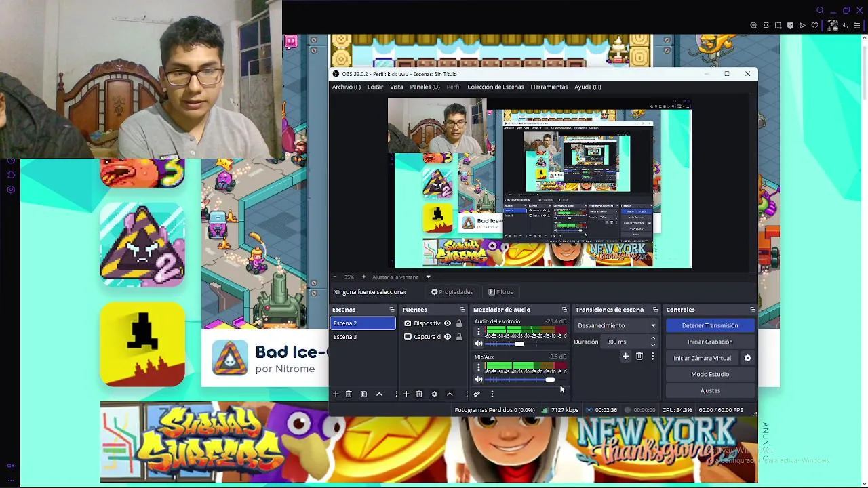Screen dimensions: 868x488
Task: Remove scene transition with trash icon
Action: (x=639, y=357)
